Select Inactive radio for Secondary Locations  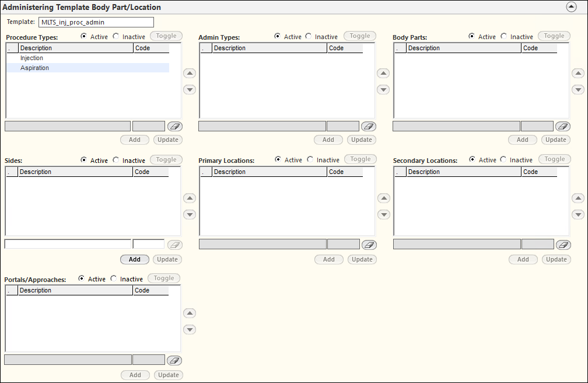[503, 159]
